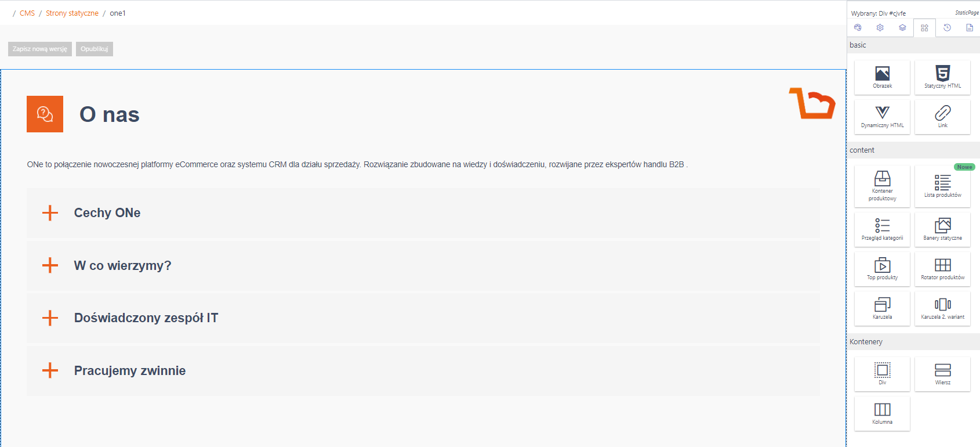Expand the Cechy ONe section
980x447 pixels.
423,212
